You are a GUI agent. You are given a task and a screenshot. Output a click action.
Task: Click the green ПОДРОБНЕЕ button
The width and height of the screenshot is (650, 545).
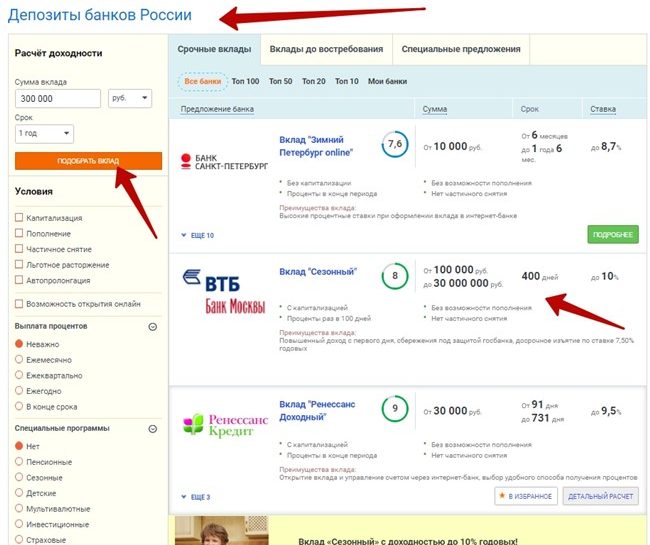coord(613,235)
